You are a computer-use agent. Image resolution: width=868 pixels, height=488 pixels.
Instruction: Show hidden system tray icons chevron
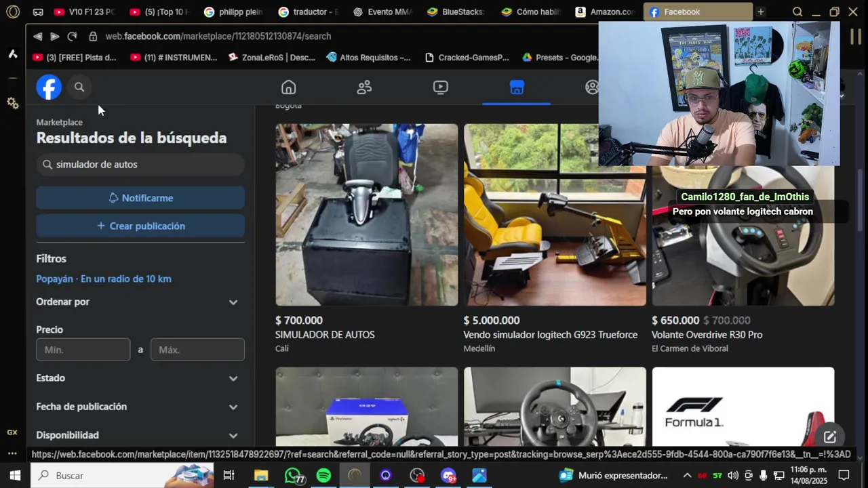tap(687, 476)
